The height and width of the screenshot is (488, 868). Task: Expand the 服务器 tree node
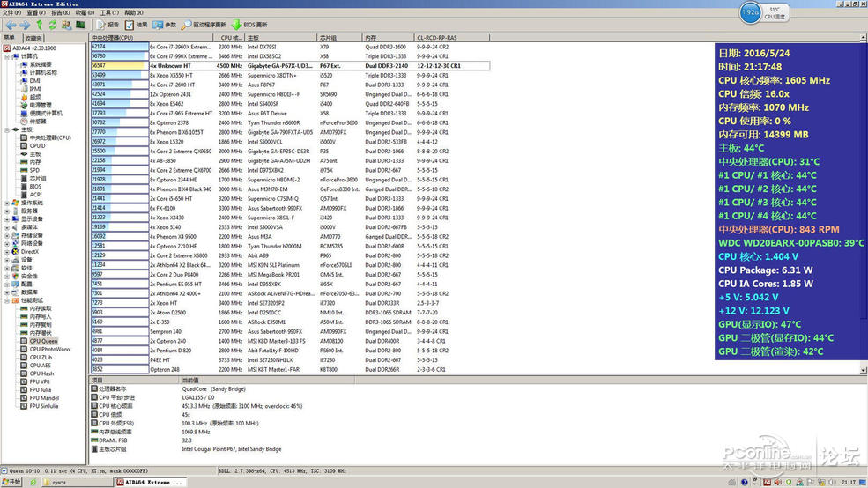click(x=7, y=211)
